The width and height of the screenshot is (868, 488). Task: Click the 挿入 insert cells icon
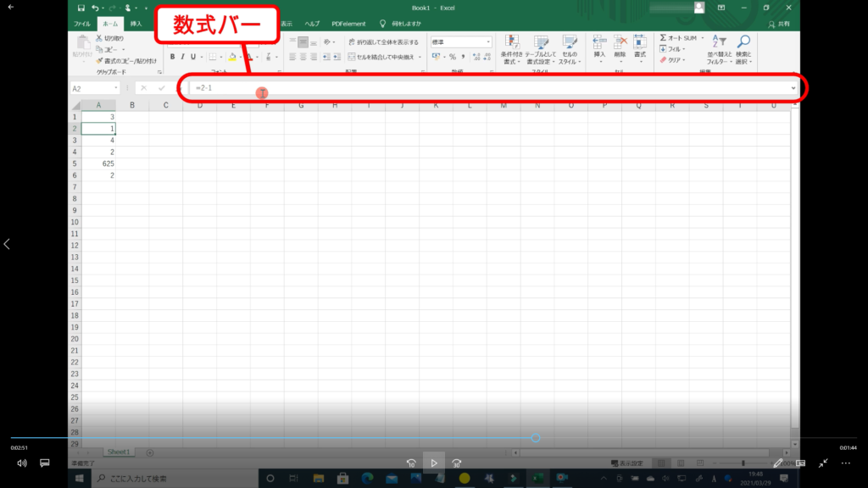pos(599,42)
